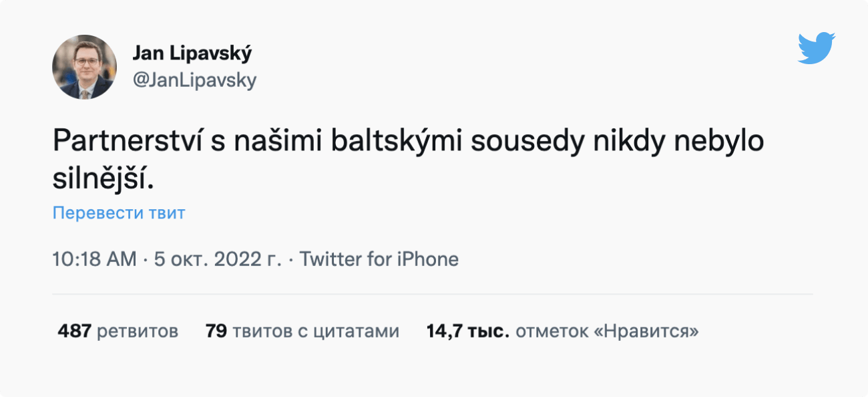Select the date 5 окт. 2022 г.
The width and height of the screenshot is (868, 397).
pos(218,259)
